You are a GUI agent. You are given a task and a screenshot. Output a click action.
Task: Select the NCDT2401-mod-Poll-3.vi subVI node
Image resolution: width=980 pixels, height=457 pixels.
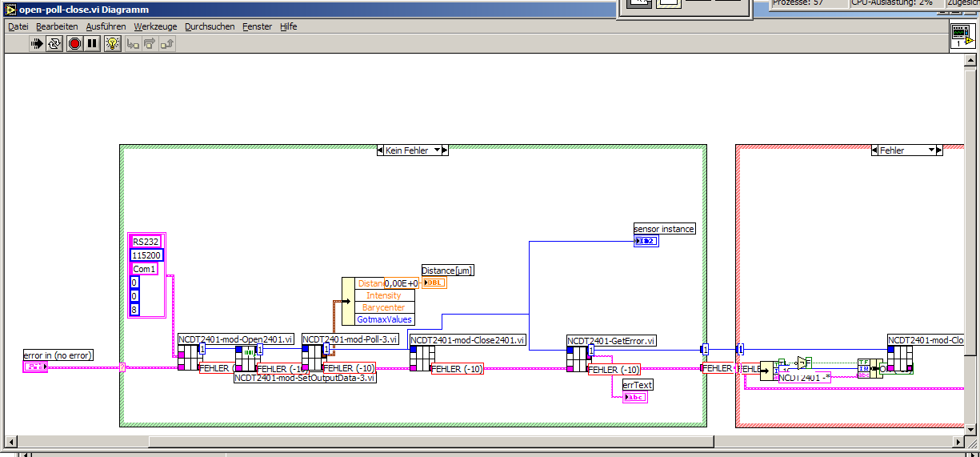pos(314,359)
